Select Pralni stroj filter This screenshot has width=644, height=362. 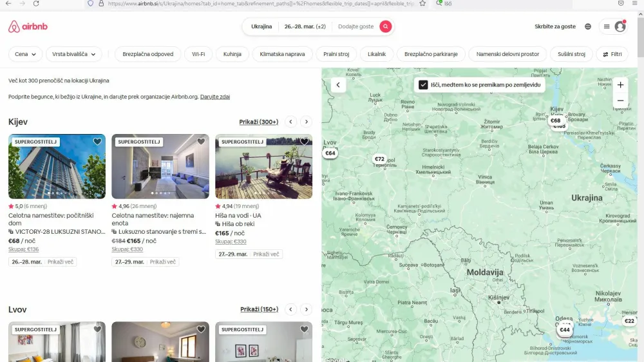coord(336,54)
